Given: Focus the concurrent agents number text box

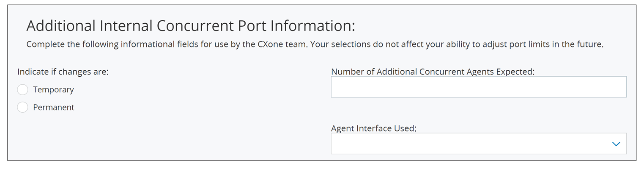Looking at the screenshot, I should pos(479,87).
